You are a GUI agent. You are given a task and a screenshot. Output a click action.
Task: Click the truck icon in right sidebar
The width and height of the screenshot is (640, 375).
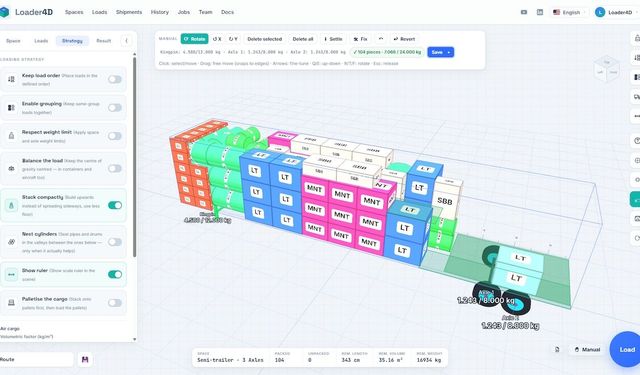pyautogui.click(x=636, y=97)
